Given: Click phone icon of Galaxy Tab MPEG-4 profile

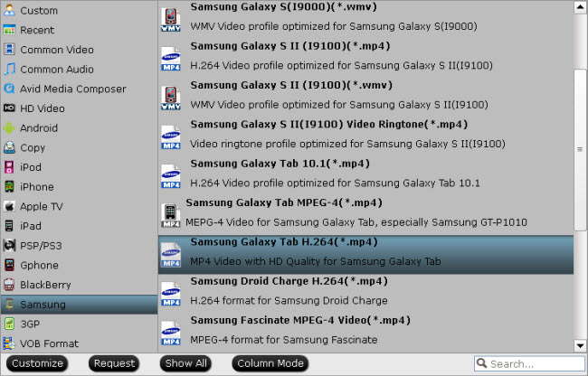Looking at the screenshot, I should (x=171, y=215).
